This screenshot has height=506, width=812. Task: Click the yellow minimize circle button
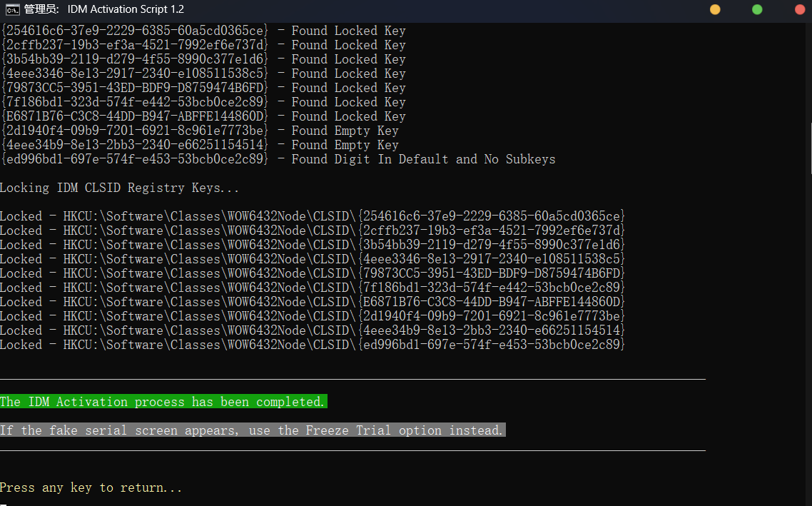715,9
